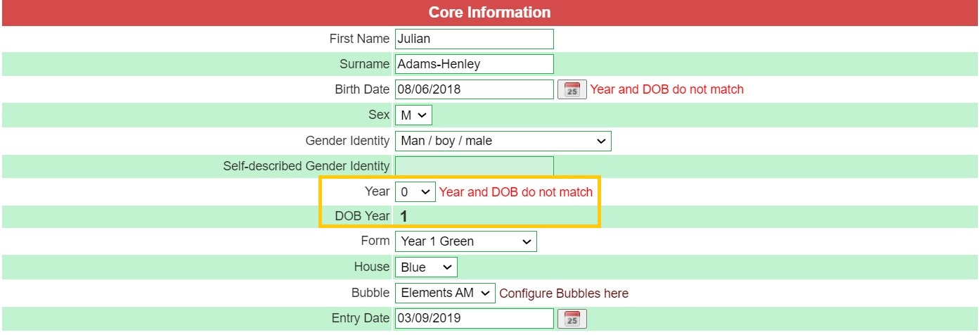Viewport: 980px width, 335px height.
Task: Click the Birth Date text field
Action: tap(474, 89)
